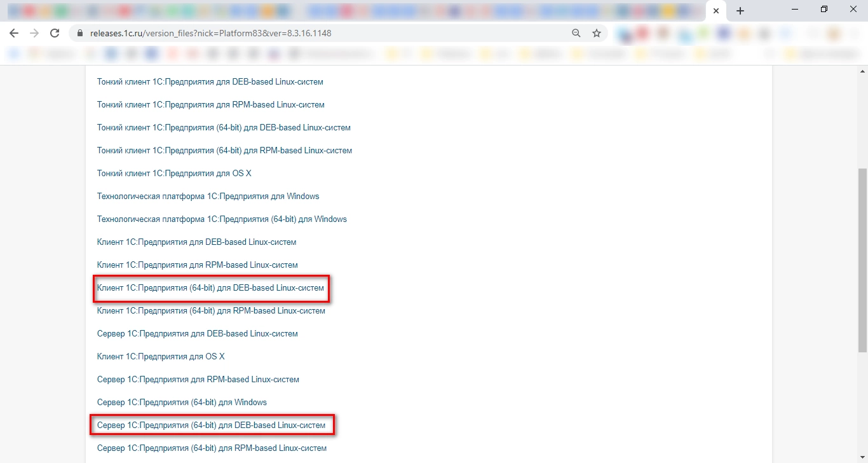Open Технологическая платформа (64-bit) для Windows link
868x463 pixels.
222,219
